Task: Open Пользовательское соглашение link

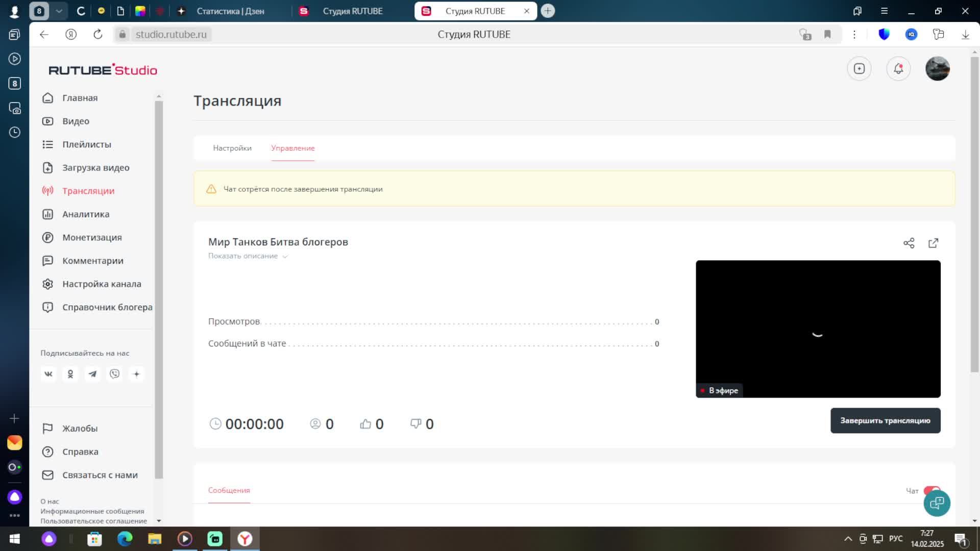Action: [x=94, y=521]
